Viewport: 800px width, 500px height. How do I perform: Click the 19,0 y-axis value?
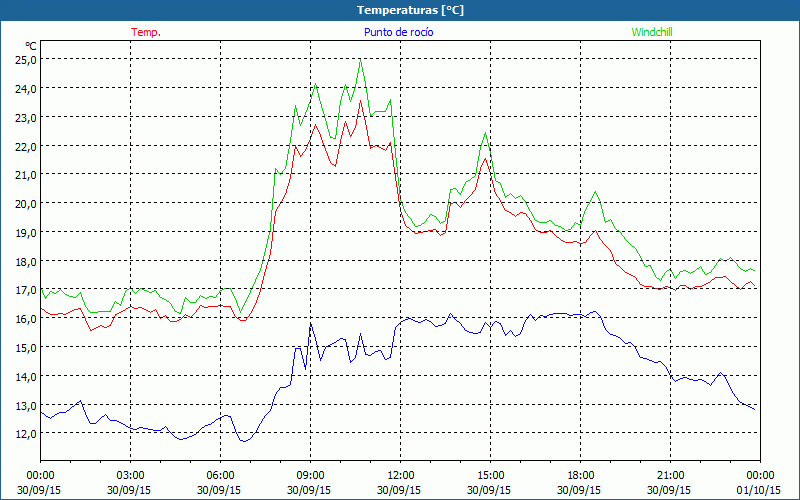pyautogui.click(x=26, y=233)
